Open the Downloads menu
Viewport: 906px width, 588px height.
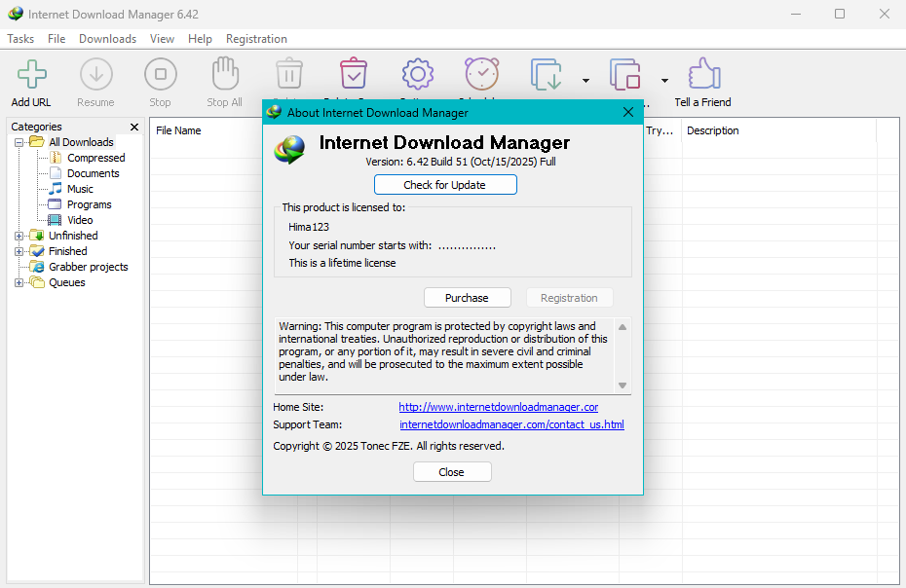coord(107,39)
